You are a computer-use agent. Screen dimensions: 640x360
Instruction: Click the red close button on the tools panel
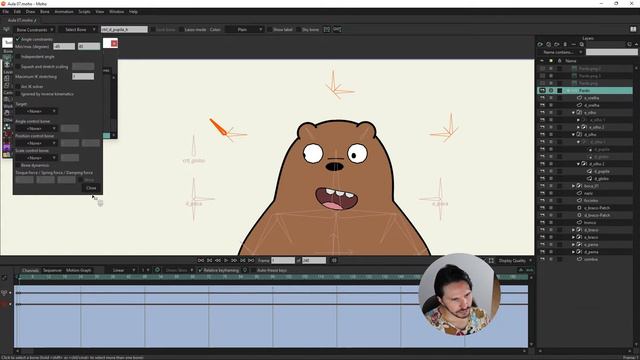[114, 43]
